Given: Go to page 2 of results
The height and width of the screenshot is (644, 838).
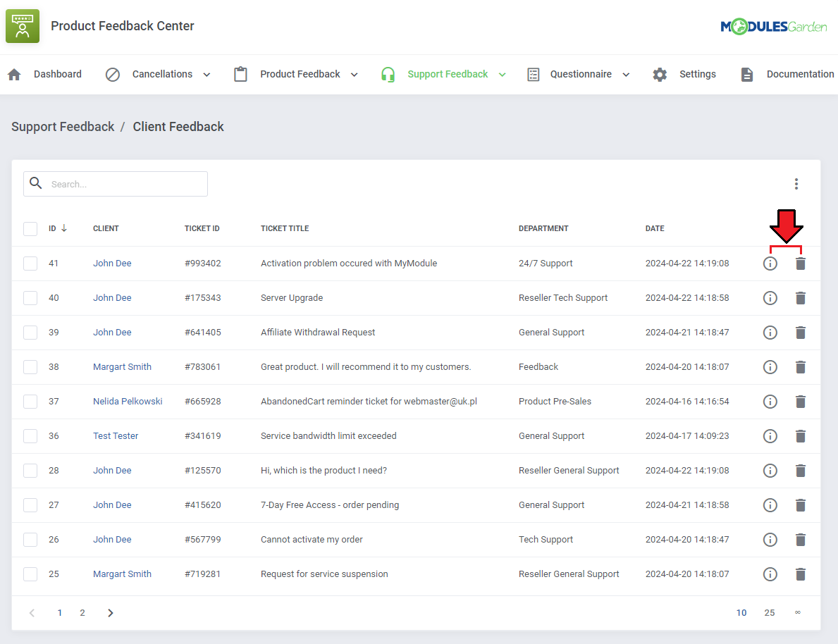Looking at the screenshot, I should point(82,613).
